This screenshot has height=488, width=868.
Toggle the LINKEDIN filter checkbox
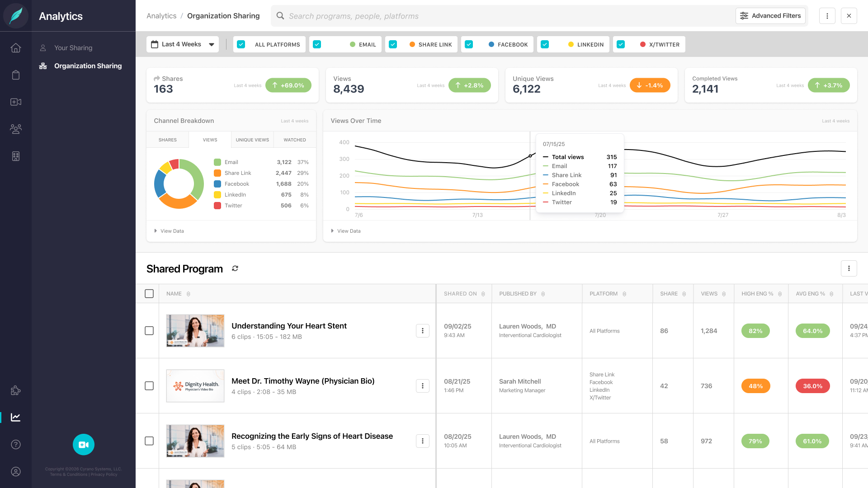[545, 44]
